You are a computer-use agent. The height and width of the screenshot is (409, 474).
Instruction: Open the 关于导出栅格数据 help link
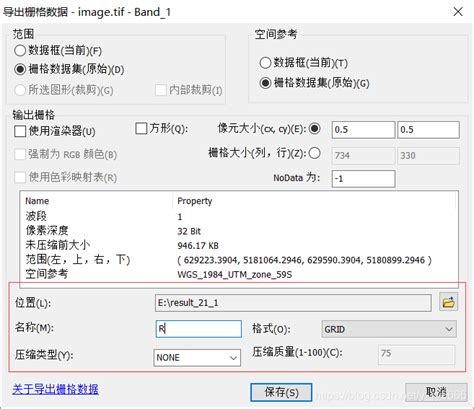[55, 389]
